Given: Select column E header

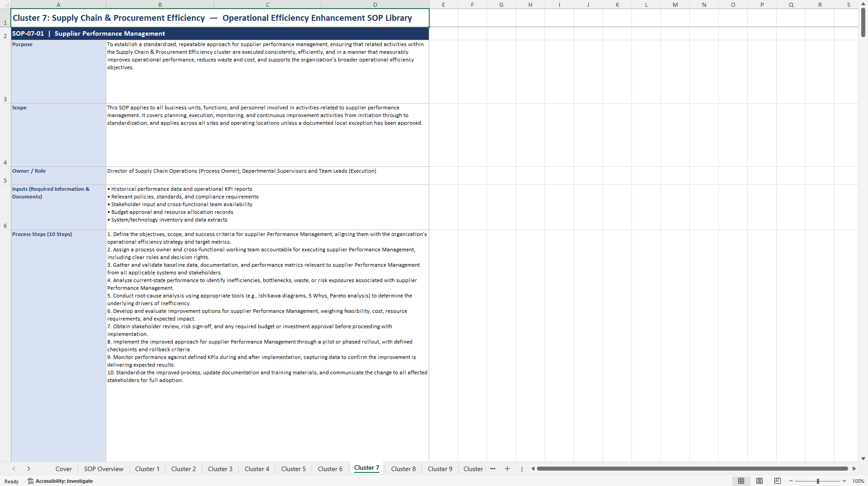Looking at the screenshot, I should pyautogui.click(x=443, y=5).
